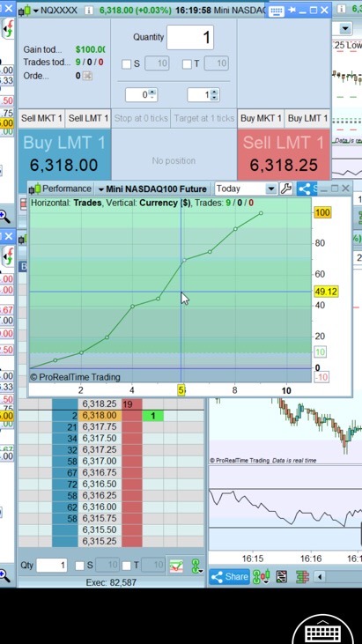Enable the T checkbox under Quantity
The height and width of the screenshot is (644, 362).
[187, 63]
